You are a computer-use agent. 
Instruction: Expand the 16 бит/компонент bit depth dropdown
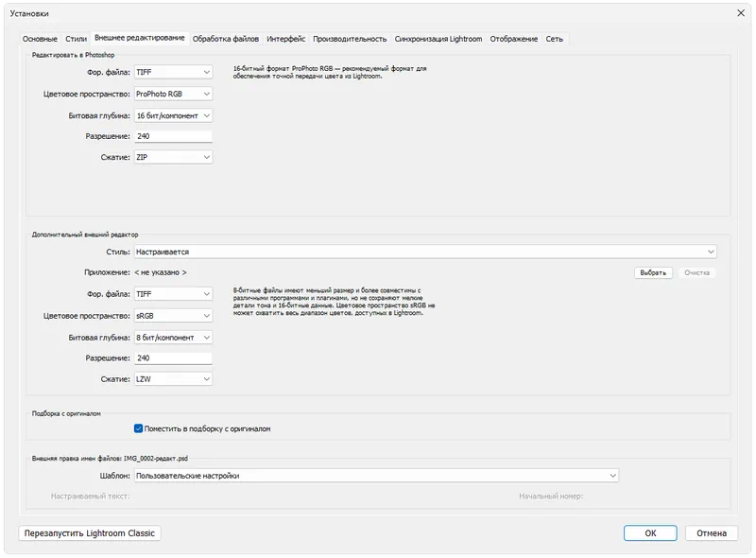pyautogui.click(x=173, y=115)
